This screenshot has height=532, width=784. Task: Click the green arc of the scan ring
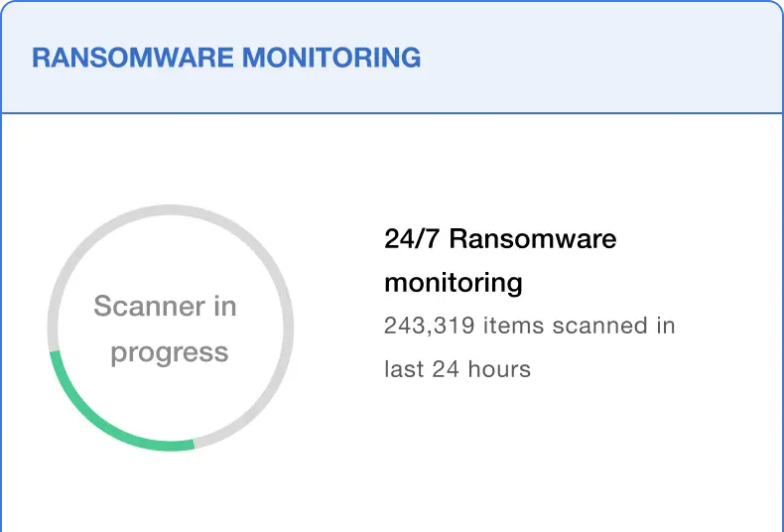(99, 420)
